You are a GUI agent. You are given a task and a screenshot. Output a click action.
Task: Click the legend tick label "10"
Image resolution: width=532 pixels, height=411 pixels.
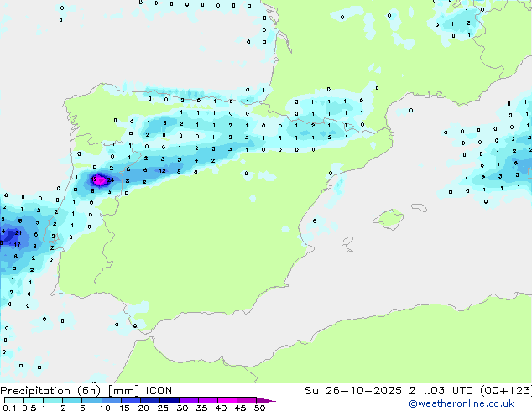[105, 408]
